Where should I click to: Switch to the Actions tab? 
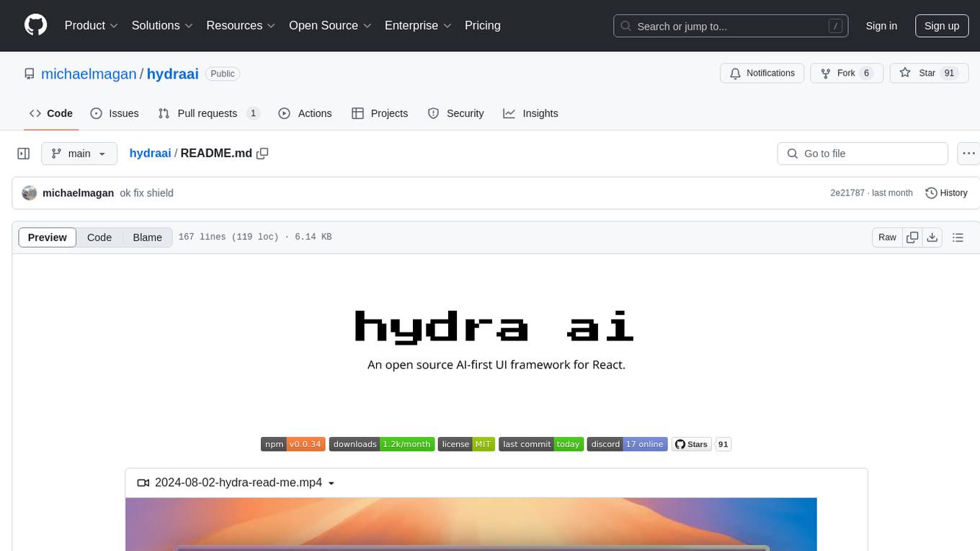(x=305, y=113)
